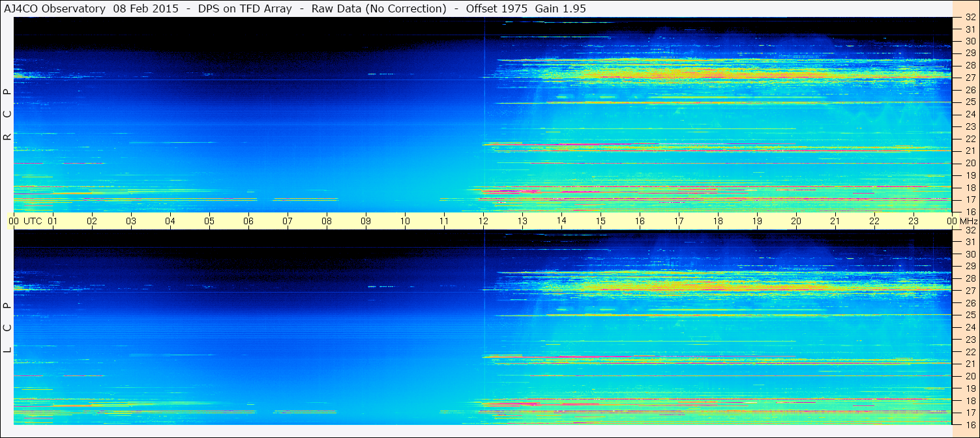Image resolution: width=980 pixels, height=438 pixels.
Task: Click the 21 hour marker on the time axis
Action: (x=835, y=221)
